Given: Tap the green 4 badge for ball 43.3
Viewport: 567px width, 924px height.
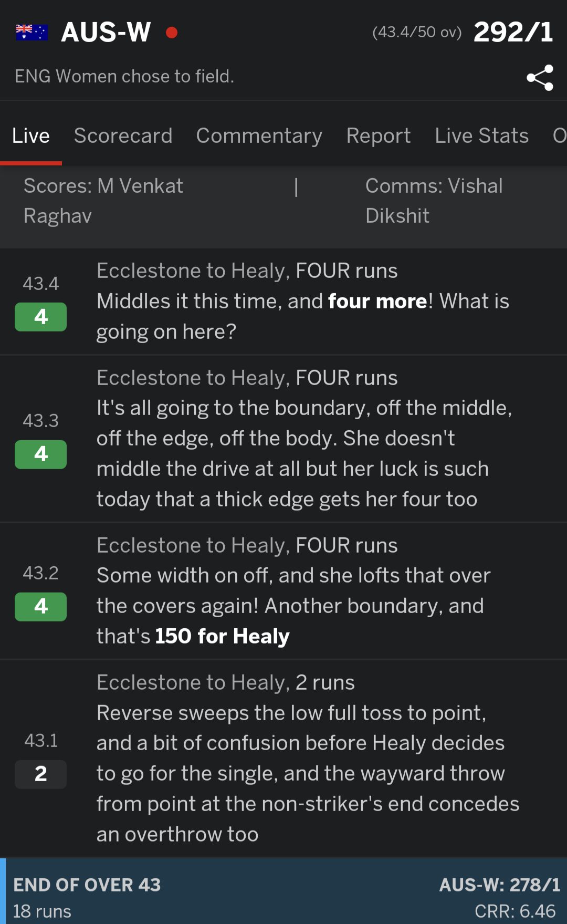Looking at the screenshot, I should pos(40,454).
